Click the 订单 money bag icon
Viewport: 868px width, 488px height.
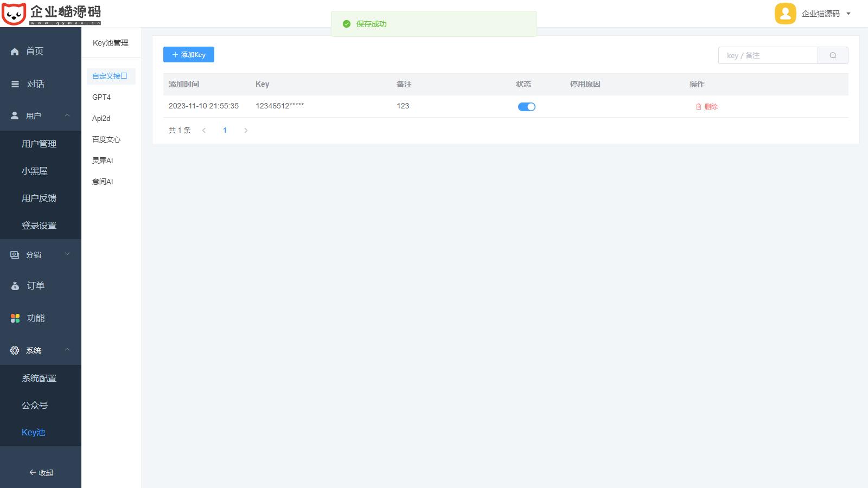click(15, 286)
